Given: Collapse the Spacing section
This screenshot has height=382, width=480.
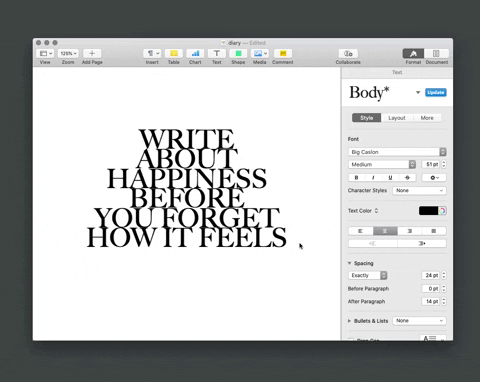Looking at the screenshot, I should click(349, 263).
